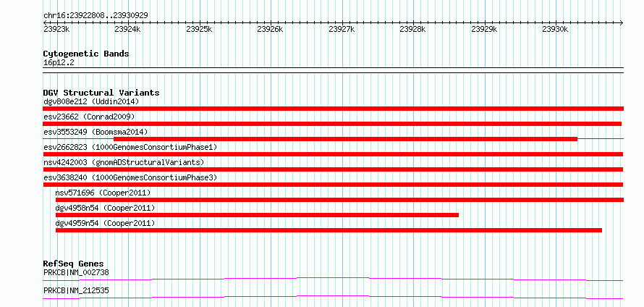Click the Cytogenetic Bands track heading
The image size is (644, 307).
tap(86, 54)
